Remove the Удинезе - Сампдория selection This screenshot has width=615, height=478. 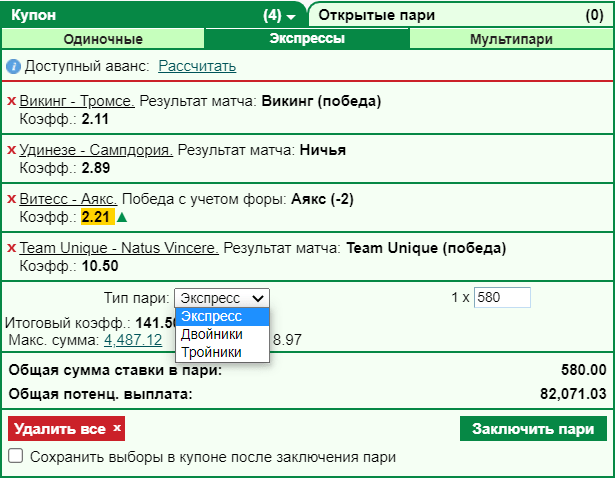[11, 150]
